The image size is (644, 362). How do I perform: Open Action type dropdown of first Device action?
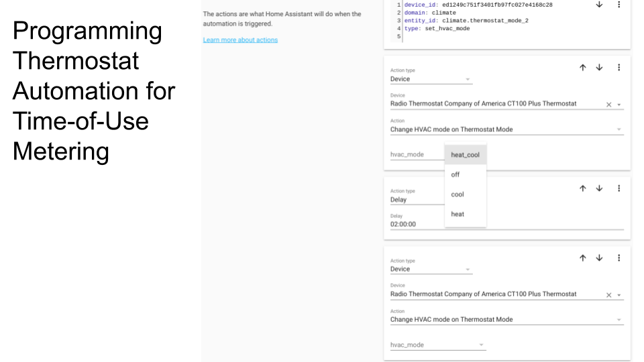pos(431,79)
